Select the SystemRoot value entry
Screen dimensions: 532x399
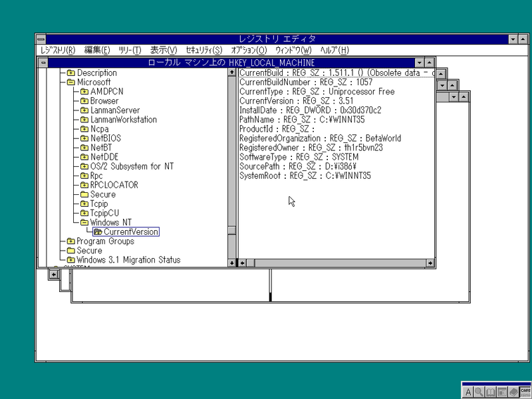pos(305,176)
